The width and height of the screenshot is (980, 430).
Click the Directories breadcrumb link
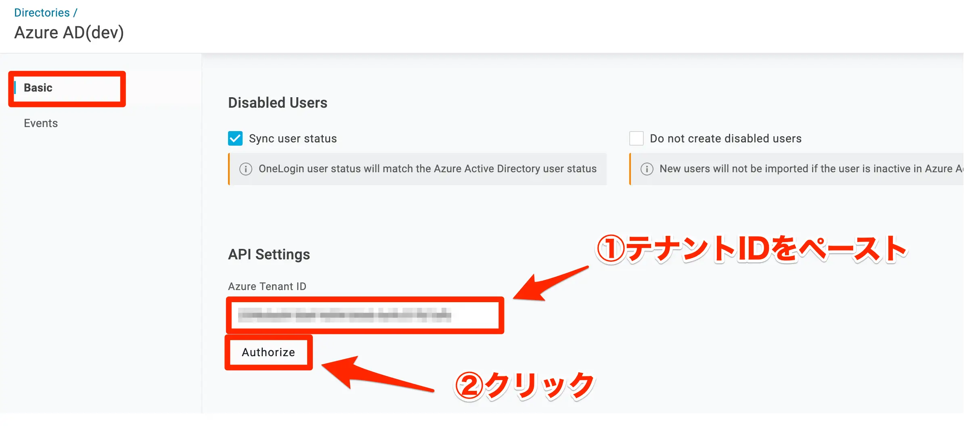pyautogui.click(x=42, y=13)
